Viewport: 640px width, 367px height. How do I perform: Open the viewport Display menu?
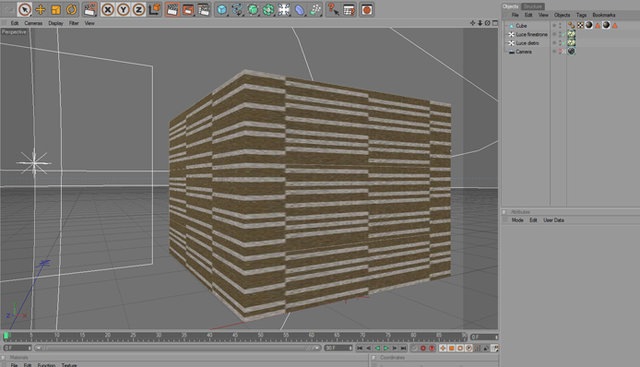[x=56, y=23]
